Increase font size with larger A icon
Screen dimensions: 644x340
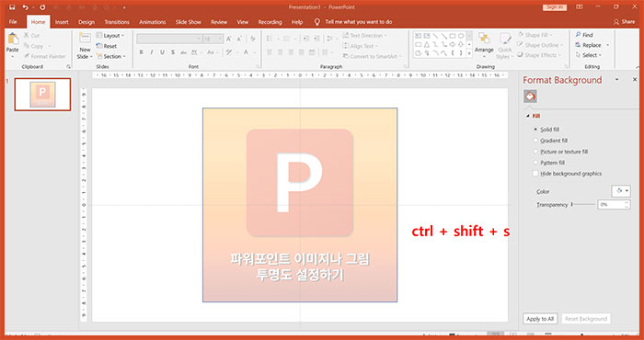click(229, 39)
